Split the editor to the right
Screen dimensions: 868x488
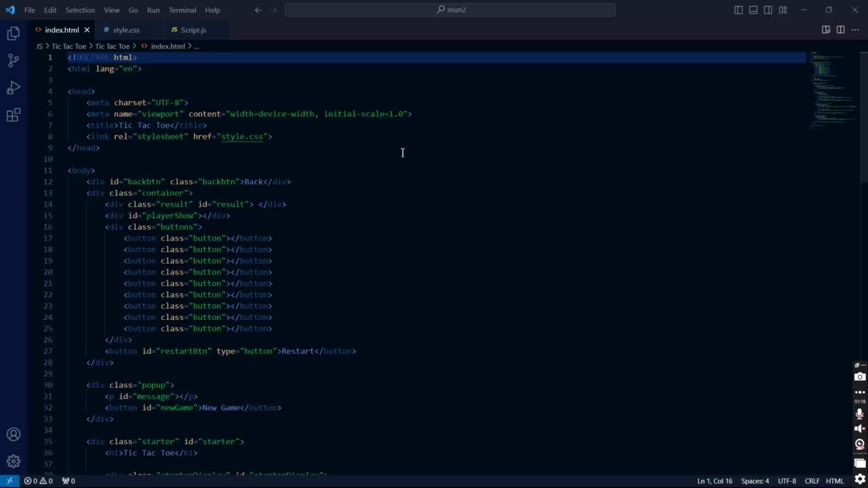click(840, 30)
